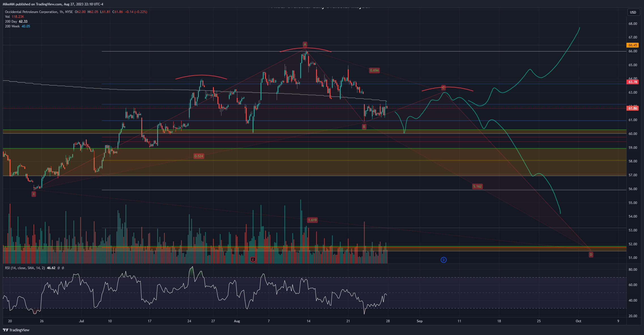644x335 pixels.
Task: Select the red pattern point D label
Action: (591, 255)
